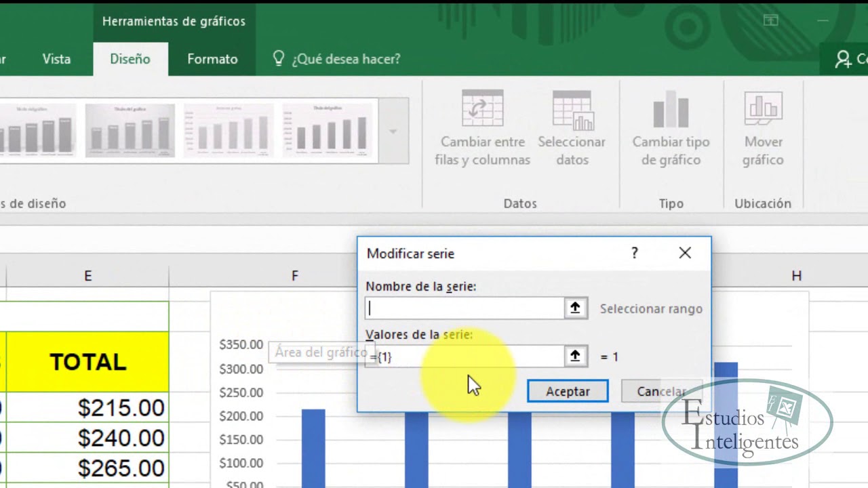Click the Valores de la serie input field

pyautogui.click(x=465, y=356)
